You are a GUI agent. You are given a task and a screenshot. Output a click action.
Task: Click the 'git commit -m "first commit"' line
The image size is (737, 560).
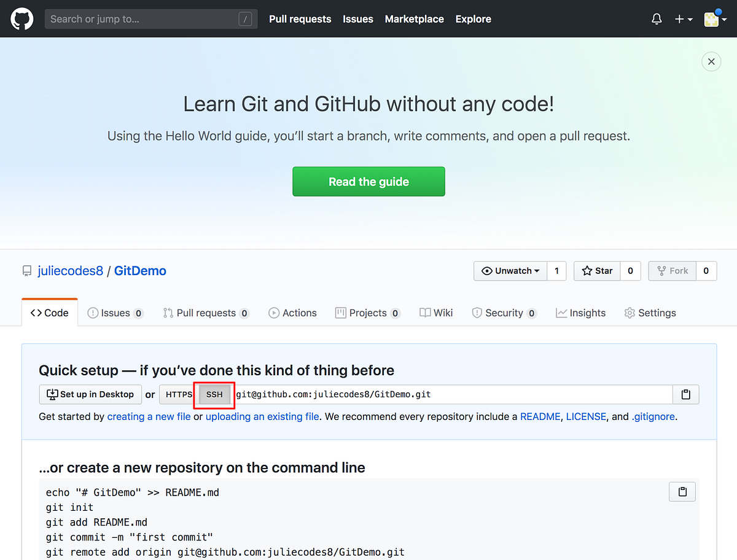130,537
